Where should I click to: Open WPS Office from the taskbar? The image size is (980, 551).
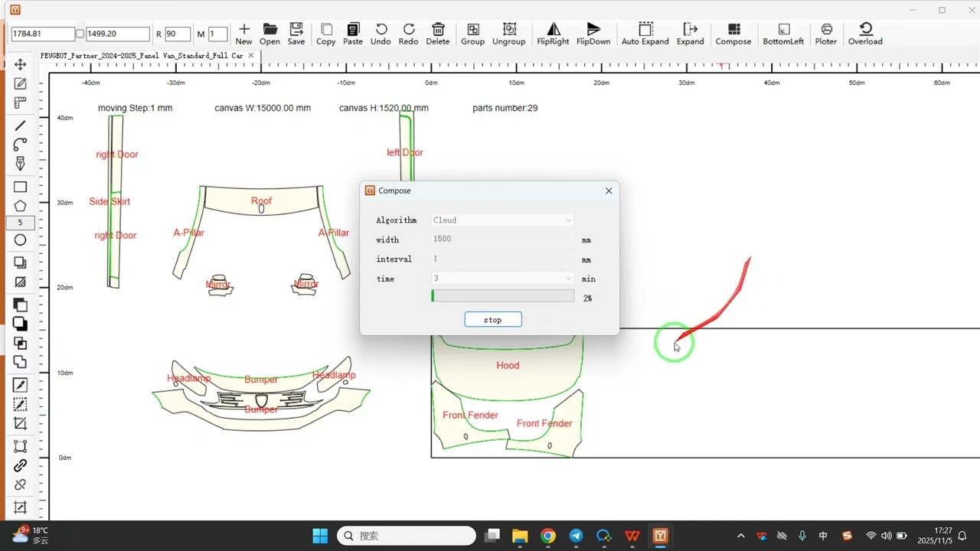tap(632, 536)
